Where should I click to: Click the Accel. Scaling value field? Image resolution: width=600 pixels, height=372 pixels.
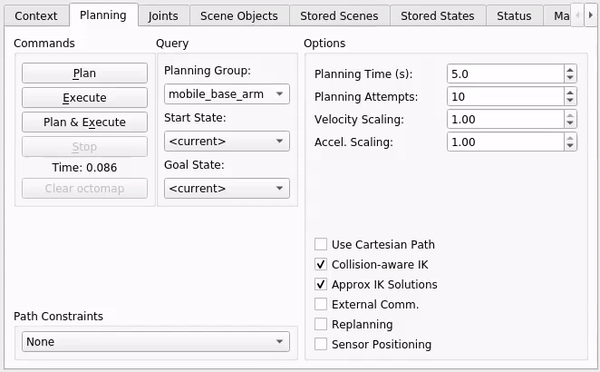tap(505, 142)
